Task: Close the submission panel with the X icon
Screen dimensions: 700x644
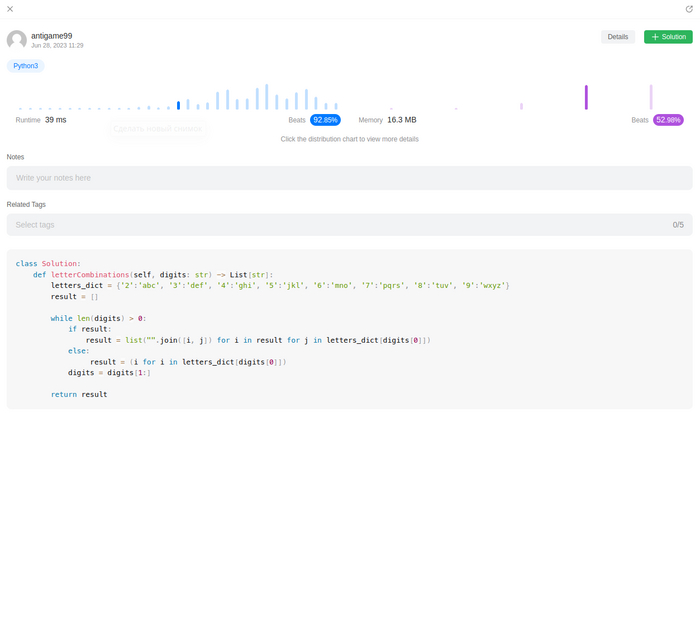Action: point(10,9)
